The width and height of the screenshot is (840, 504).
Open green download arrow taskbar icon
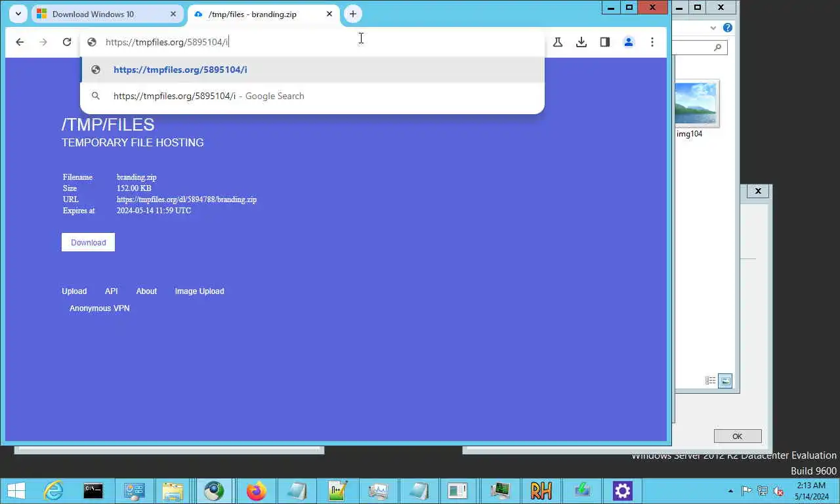pyautogui.click(x=581, y=491)
